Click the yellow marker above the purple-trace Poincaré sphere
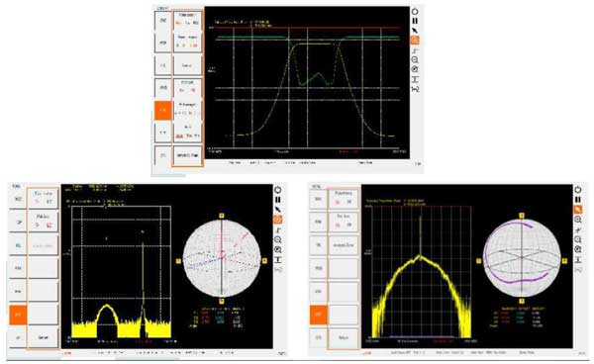 pos(522,216)
